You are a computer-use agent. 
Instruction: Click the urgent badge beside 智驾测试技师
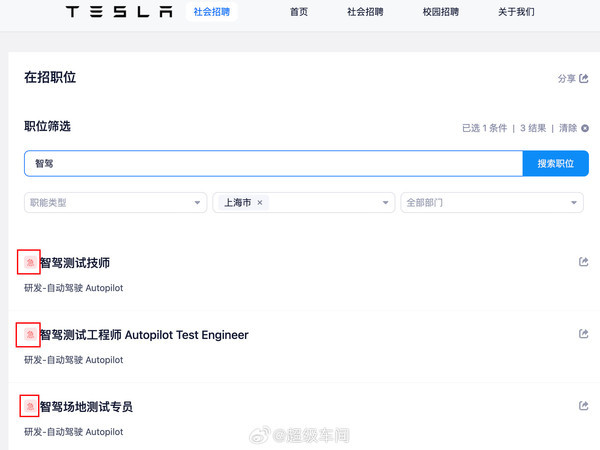(30, 262)
